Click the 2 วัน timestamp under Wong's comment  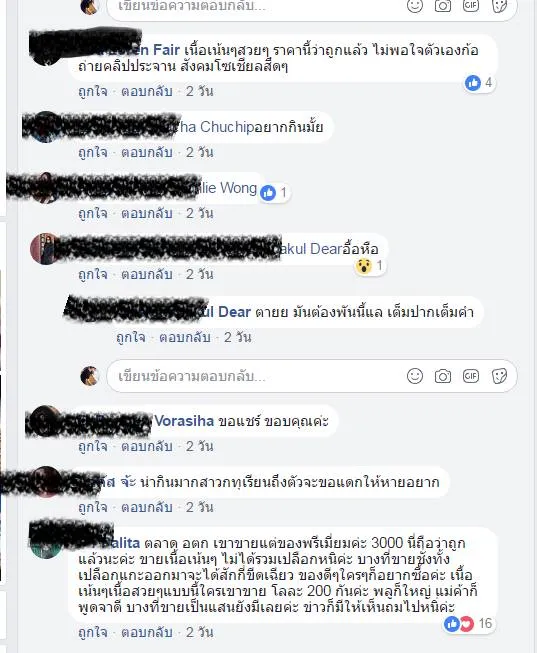[199, 214]
